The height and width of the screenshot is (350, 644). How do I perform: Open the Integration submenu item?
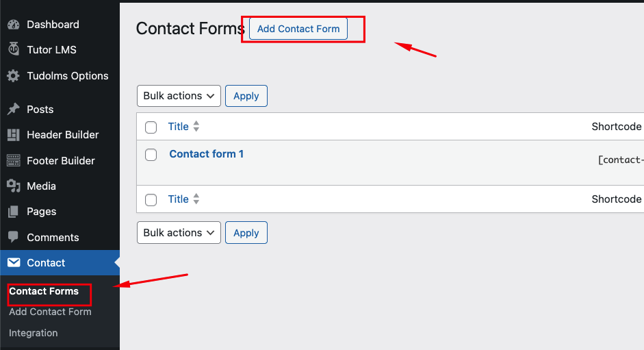click(x=33, y=333)
